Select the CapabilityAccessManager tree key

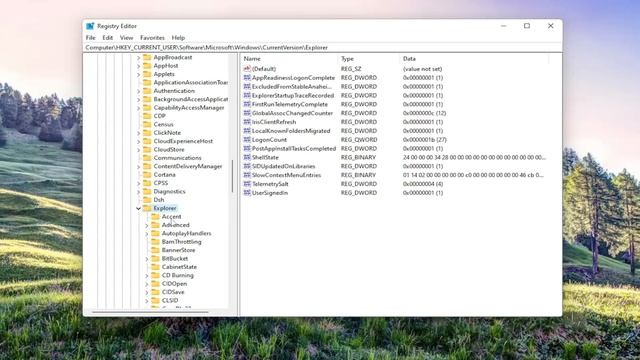click(189, 108)
